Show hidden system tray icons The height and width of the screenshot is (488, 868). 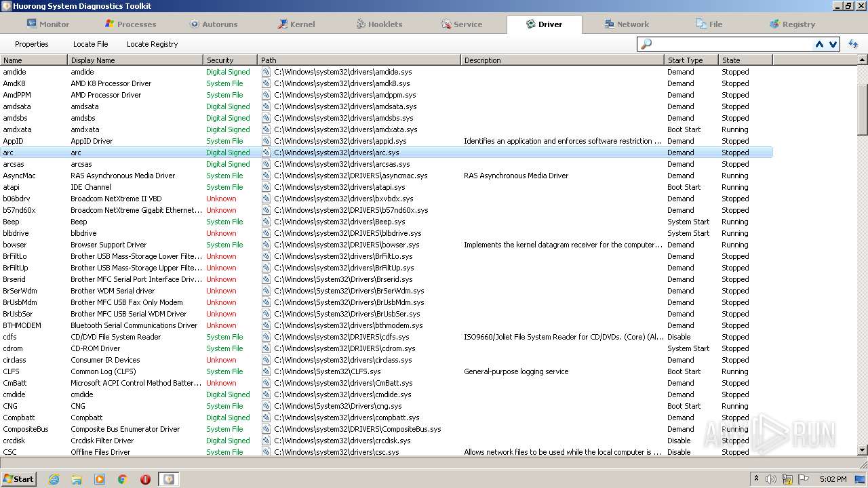click(757, 479)
